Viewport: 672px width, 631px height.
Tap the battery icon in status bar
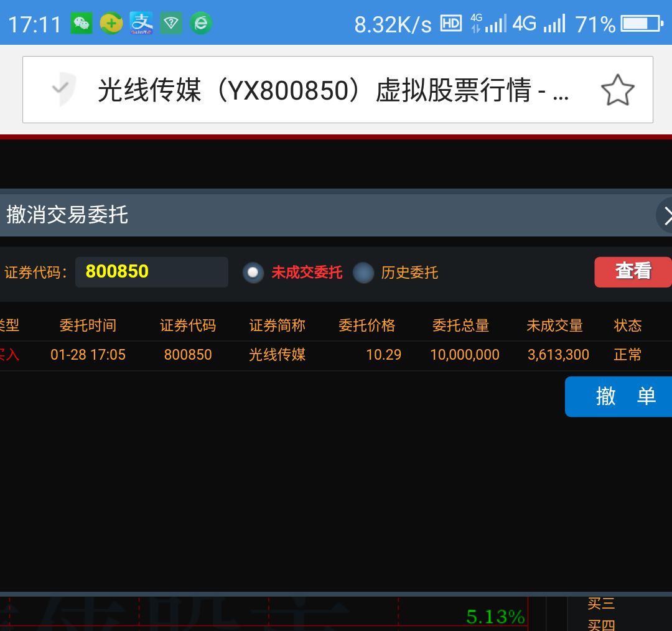click(642, 24)
